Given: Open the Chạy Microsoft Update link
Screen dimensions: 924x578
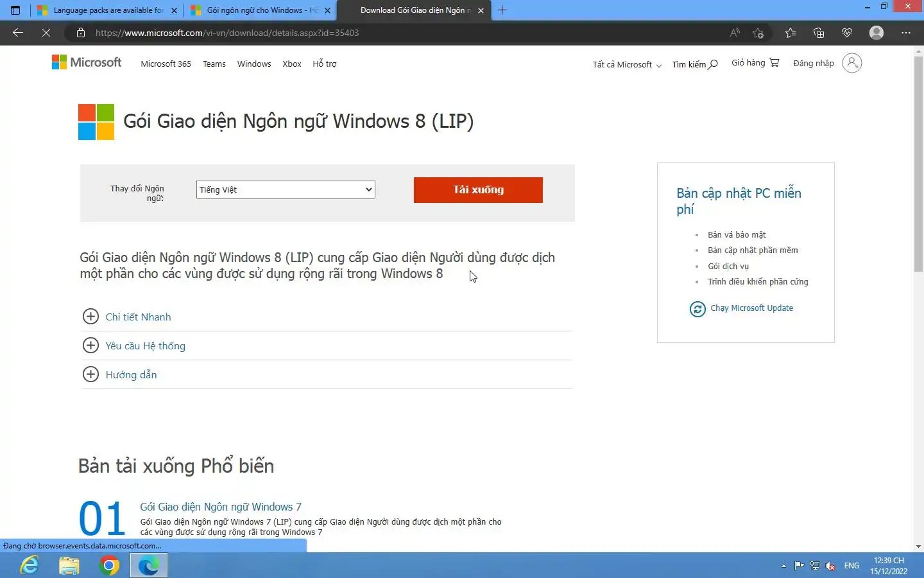Looking at the screenshot, I should (751, 308).
